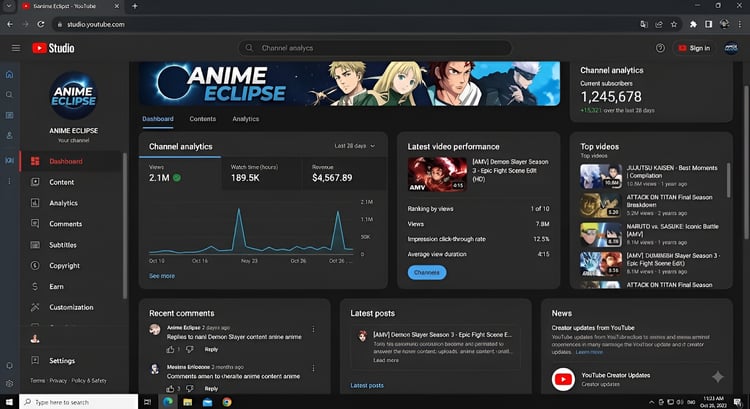Viewport: 750px width, 409px height.
Task: Click the Windows Start button
Action: coord(9,402)
